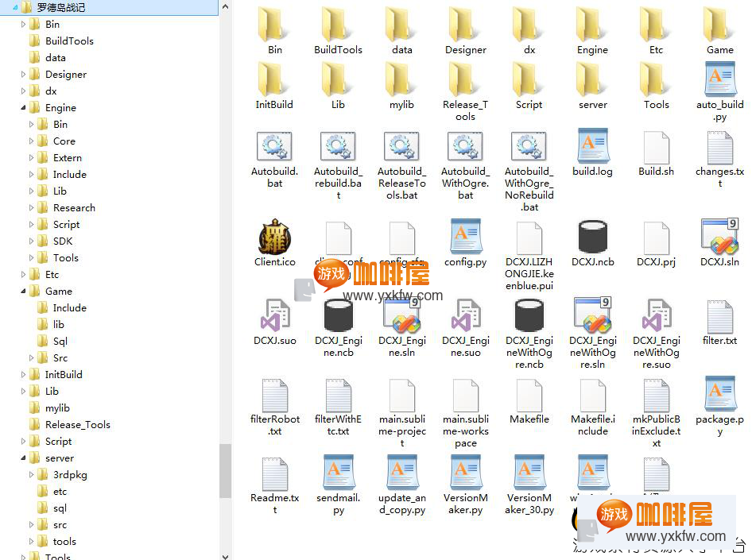
Task: Click the 3rdpkg folder under server
Action: coord(70,474)
